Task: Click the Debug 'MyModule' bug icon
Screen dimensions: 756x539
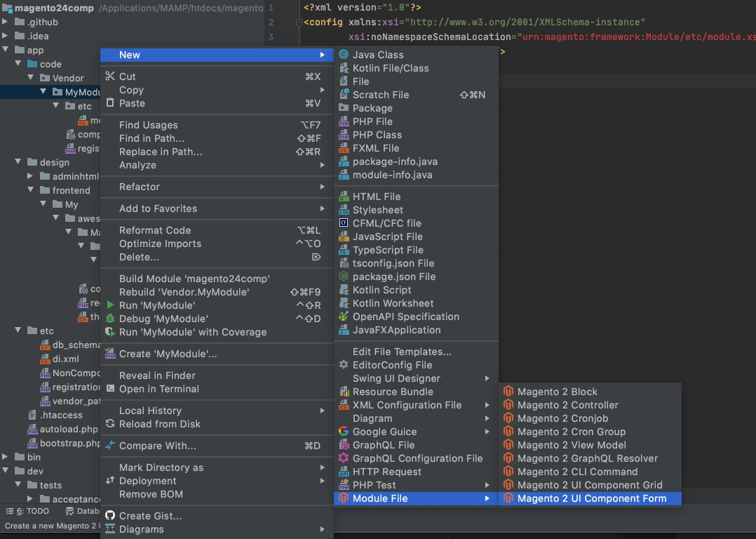Action: [110, 319]
